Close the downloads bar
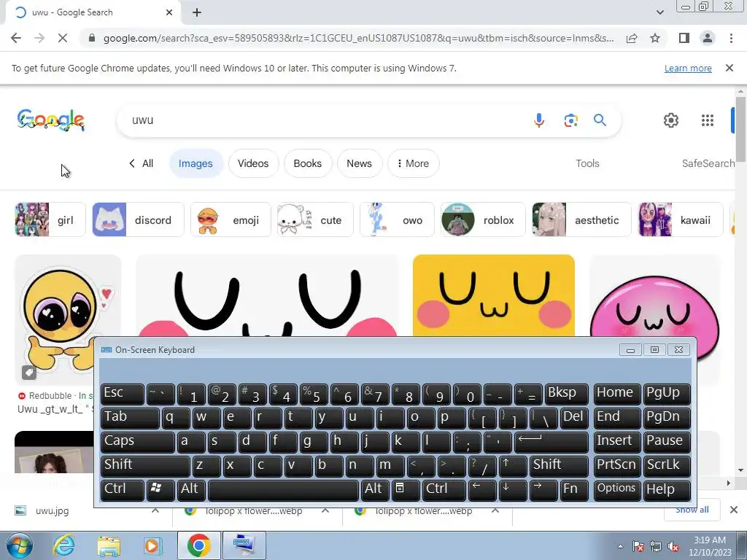747x560 pixels. [x=734, y=510]
